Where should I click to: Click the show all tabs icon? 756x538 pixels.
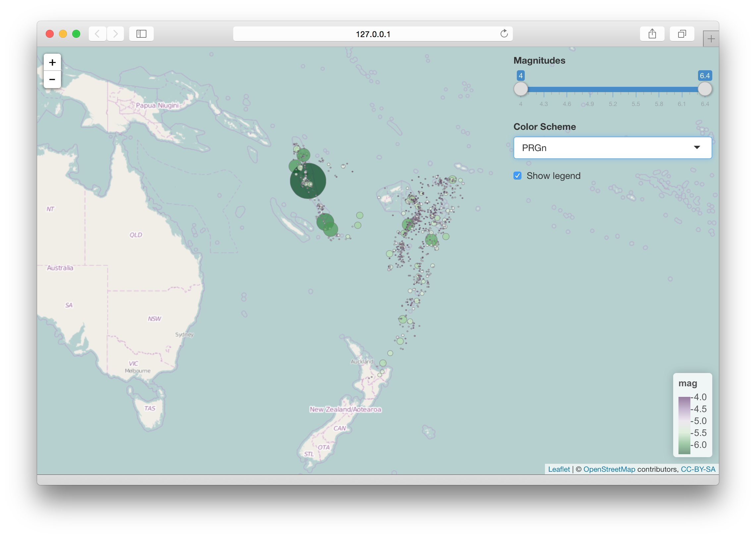[x=681, y=33]
